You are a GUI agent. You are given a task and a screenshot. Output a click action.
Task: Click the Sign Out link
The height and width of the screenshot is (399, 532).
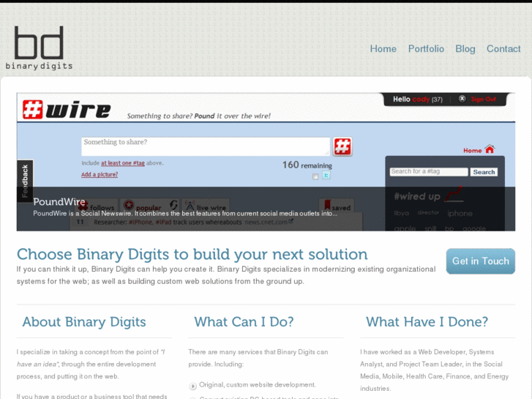pyautogui.click(x=484, y=99)
